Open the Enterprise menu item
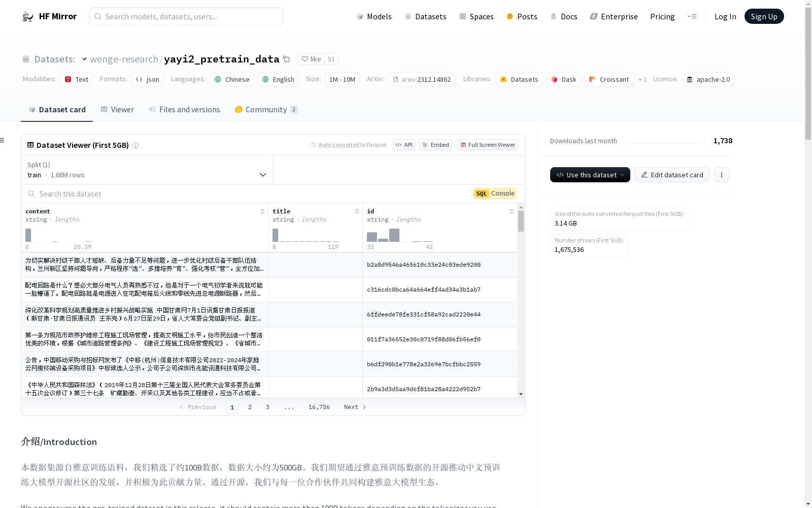The height and width of the screenshot is (508, 812). click(614, 16)
